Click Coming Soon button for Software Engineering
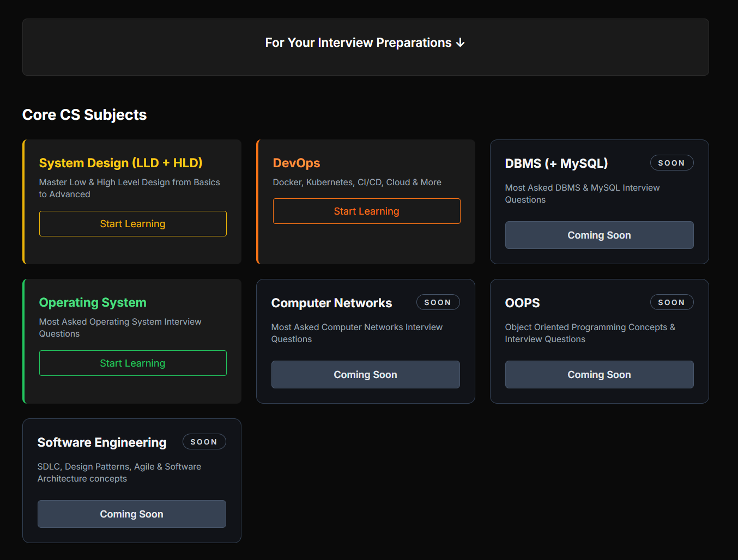This screenshot has height=560, width=738. 131,514
